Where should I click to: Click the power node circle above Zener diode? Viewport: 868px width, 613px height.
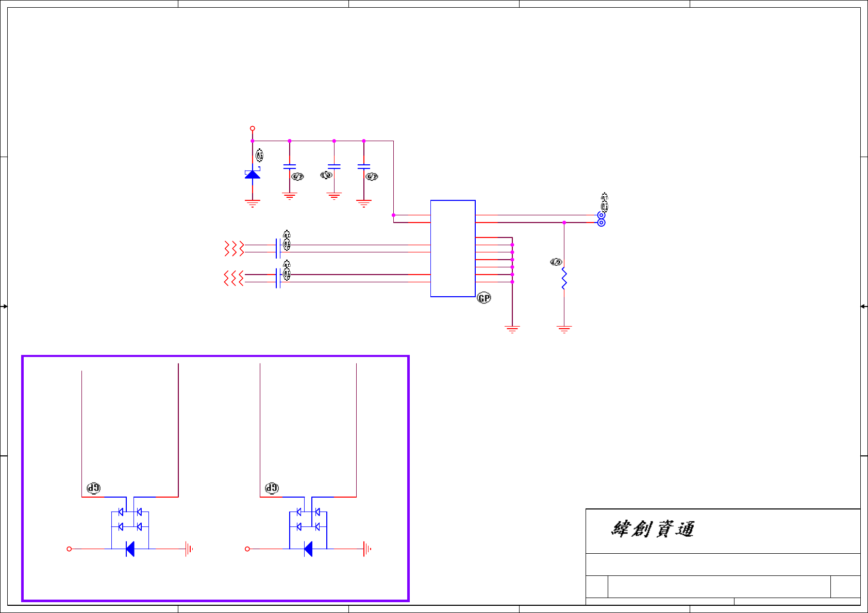pyautogui.click(x=253, y=128)
